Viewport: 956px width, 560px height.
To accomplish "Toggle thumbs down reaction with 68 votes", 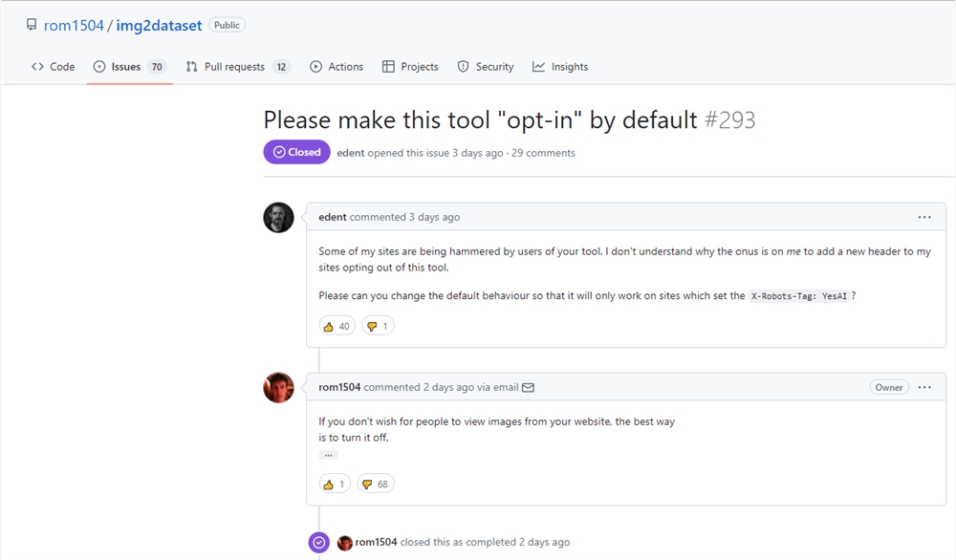I will coord(376,485).
